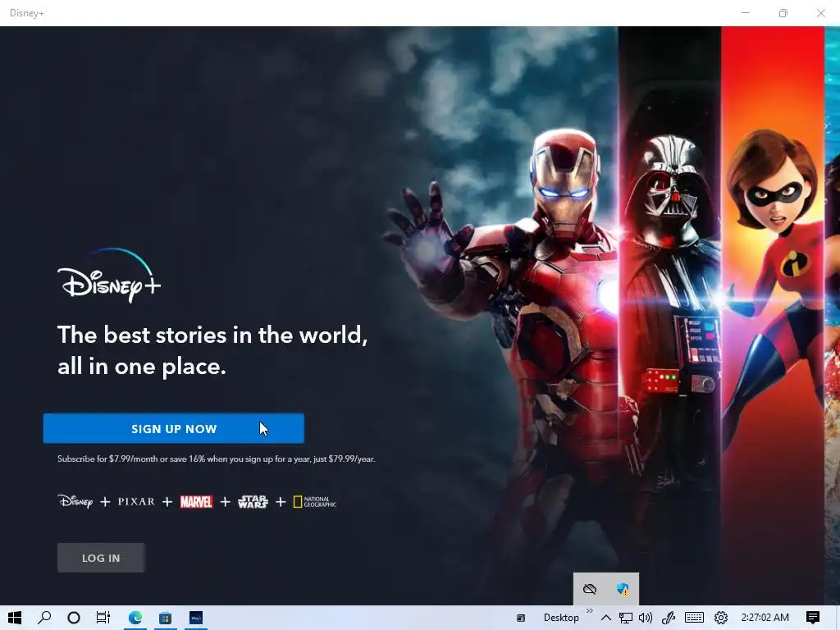This screenshot has width=840, height=630.
Task: Open Task View in taskbar
Action: point(103,618)
